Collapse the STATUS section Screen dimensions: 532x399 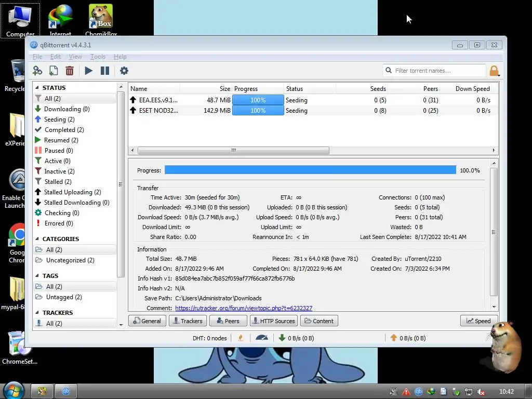(37, 87)
